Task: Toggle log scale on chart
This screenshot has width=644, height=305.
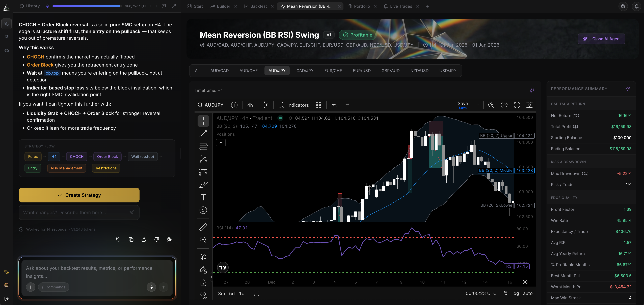Action: (x=516, y=293)
